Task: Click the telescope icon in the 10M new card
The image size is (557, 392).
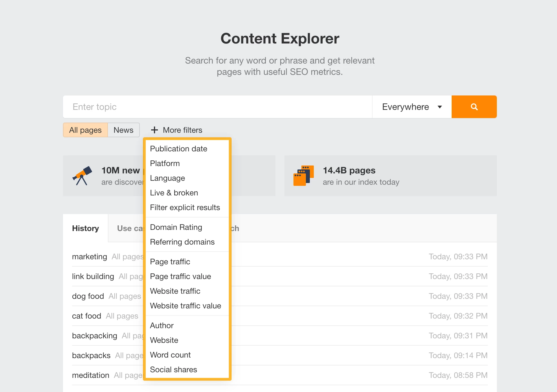Action: tap(82, 176)
